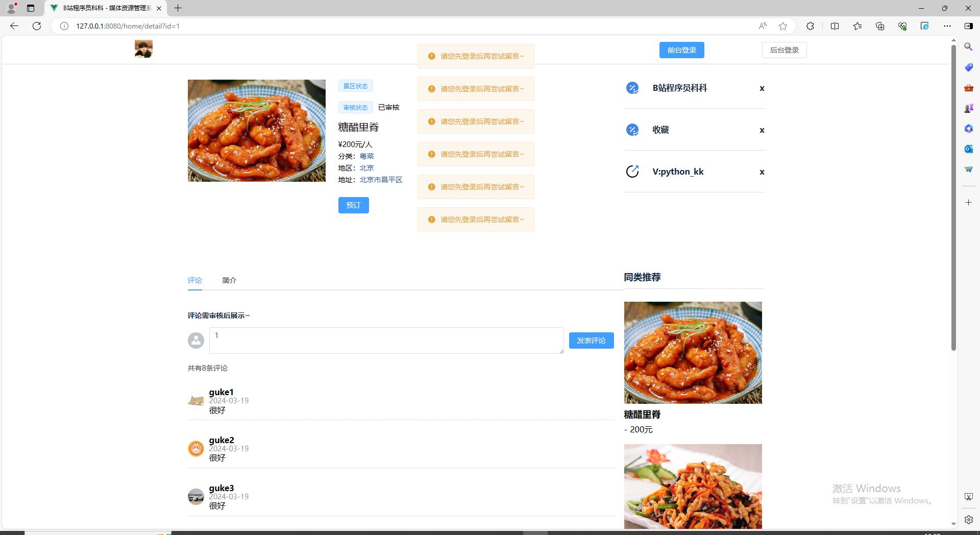Click the 预订 button
This screenshot has height=535, width=980.
pyautogui.click(x=354, y=205)
